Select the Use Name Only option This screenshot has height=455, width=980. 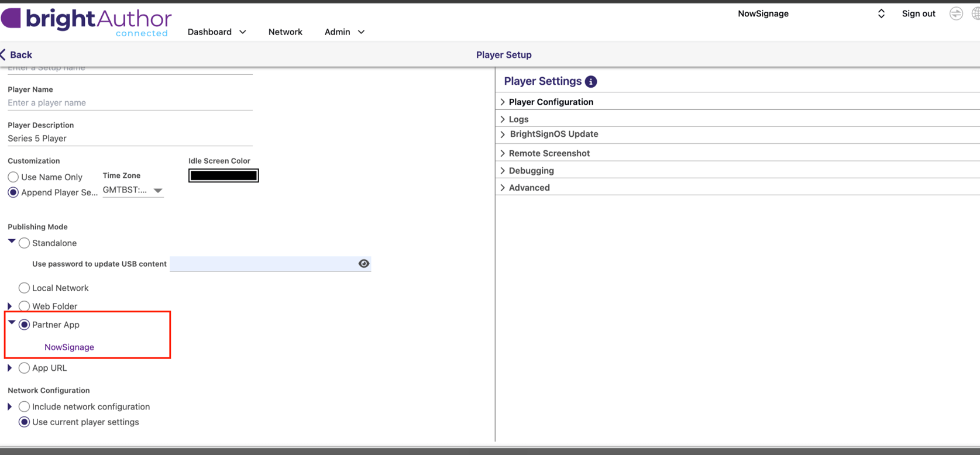(x=13, y=177)
